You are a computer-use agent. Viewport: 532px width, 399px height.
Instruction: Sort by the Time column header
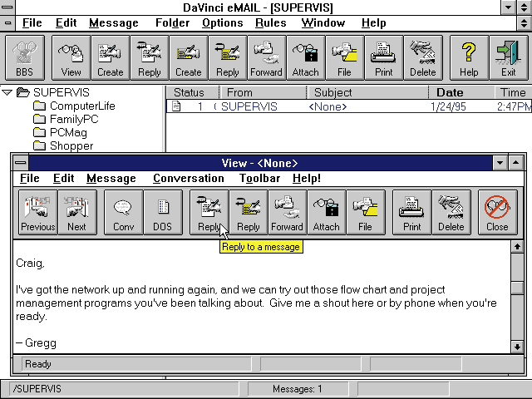pyautogui.click(x=513, y=92)
